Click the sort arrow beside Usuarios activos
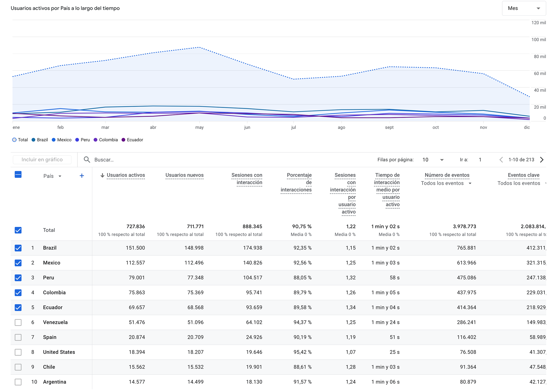 pos(102,176)
